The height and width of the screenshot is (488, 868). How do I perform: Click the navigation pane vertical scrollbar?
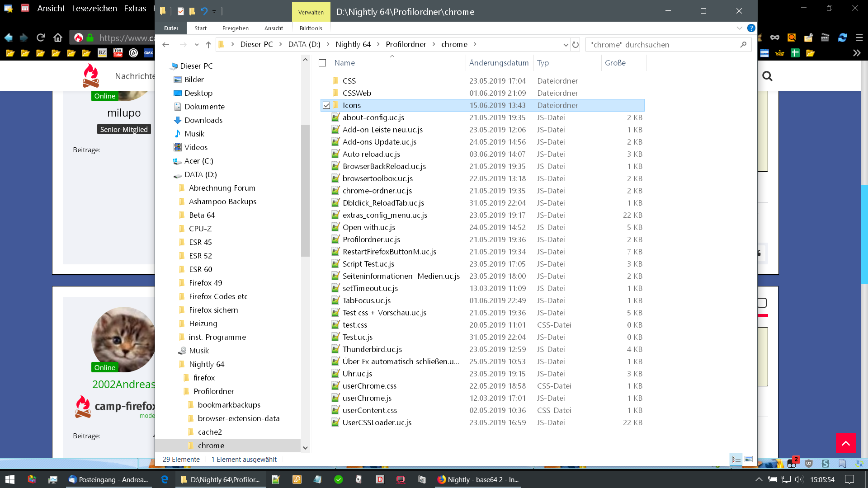pyautogui.click(x=305, y=190)
